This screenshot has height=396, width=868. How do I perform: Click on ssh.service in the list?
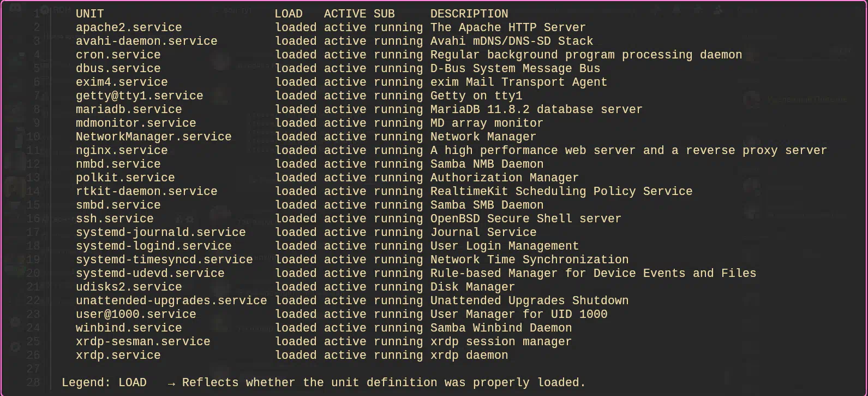[x=115, y=219]
